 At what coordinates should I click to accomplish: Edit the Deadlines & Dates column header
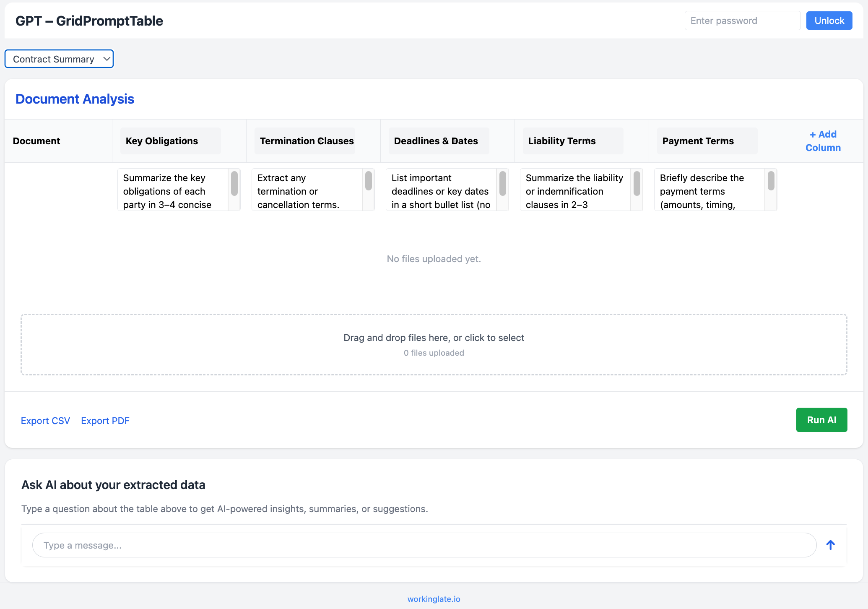439,141
